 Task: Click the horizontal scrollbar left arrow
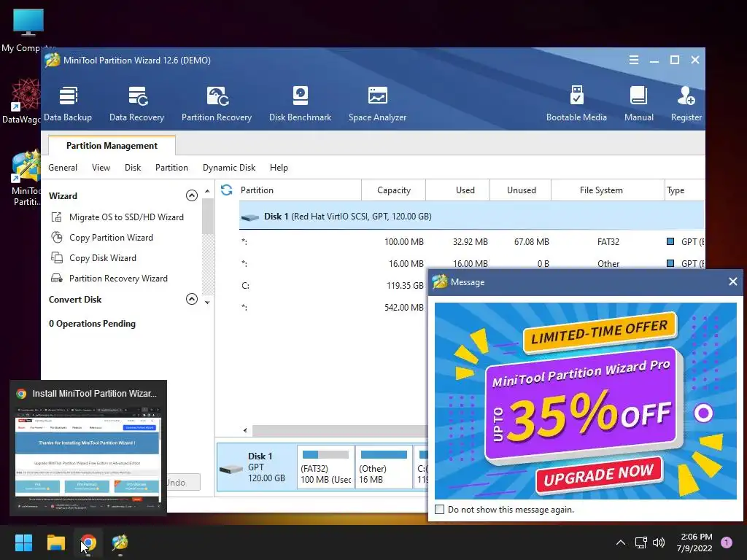pyautogui.click(x=245, y=430)
